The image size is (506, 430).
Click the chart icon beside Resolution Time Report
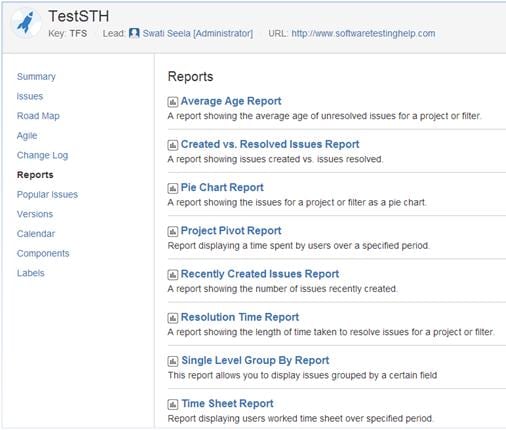172,318
